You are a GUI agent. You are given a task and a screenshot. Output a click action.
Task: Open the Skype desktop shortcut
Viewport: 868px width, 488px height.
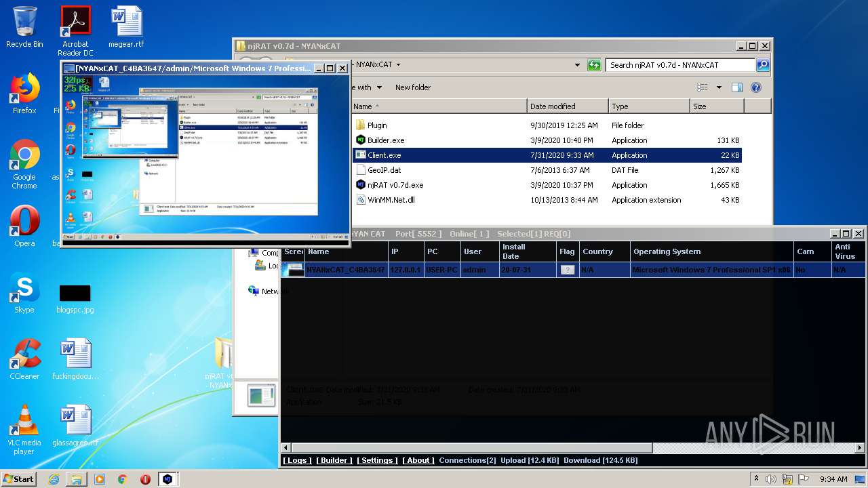[24, 293]
